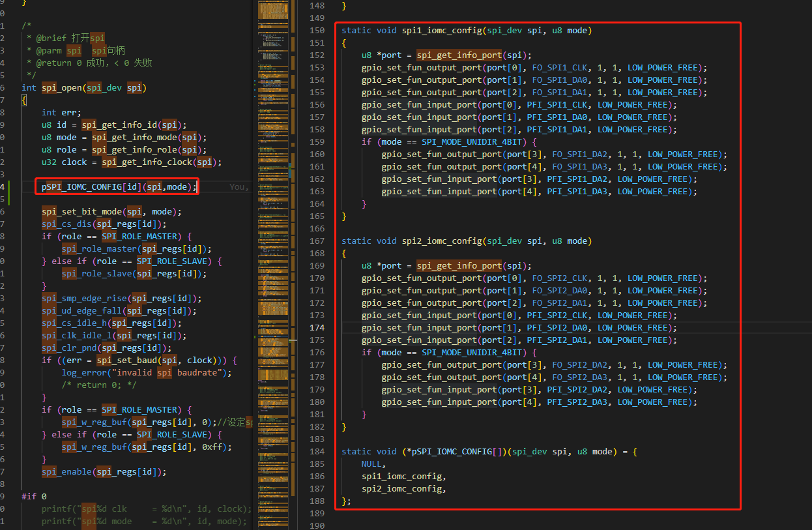Click the spi_clk_idle_l call

pos(77,335)
